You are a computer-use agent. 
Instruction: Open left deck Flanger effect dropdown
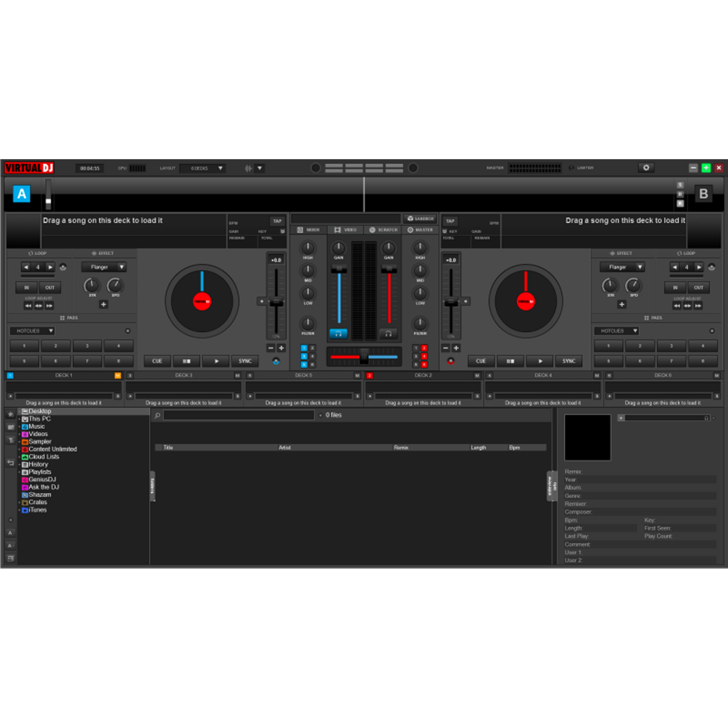pyautogui.click(x=104, y=267)
